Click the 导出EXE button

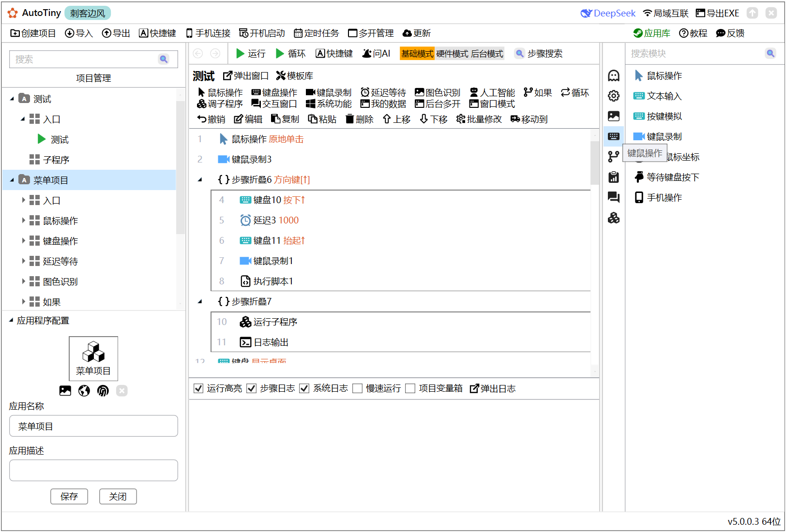[x=718, y=13]
